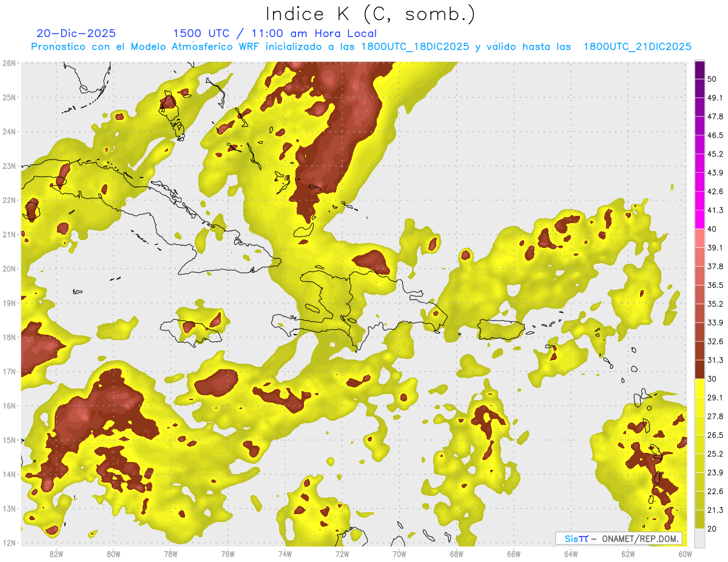Image resolution: width=728 pixels, height=562 pixels.
Task: Click the "78W" longitude axis label
Action: click(170, 554)
